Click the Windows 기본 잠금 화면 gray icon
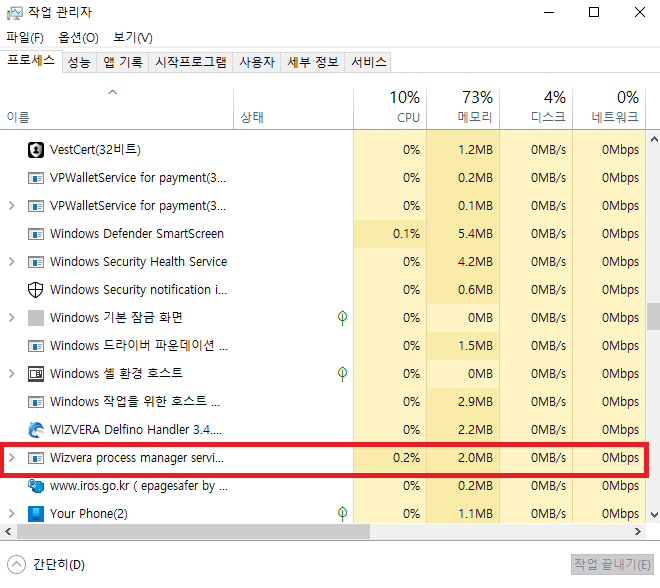660x588 pixels. coord(36,318)
